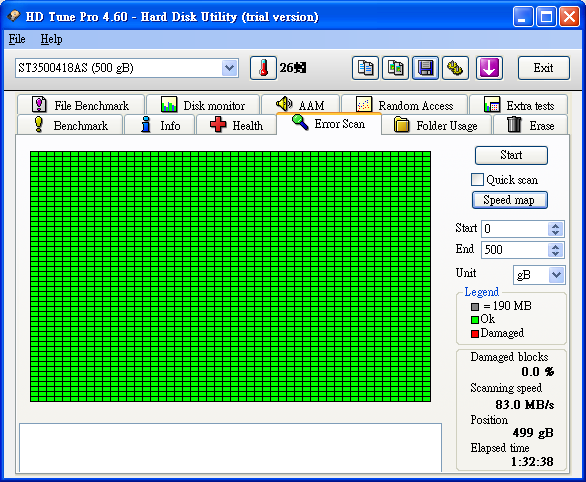
Task: Switch to the Random Access tab
Action: pyautogui.click(x=404, y=105)
